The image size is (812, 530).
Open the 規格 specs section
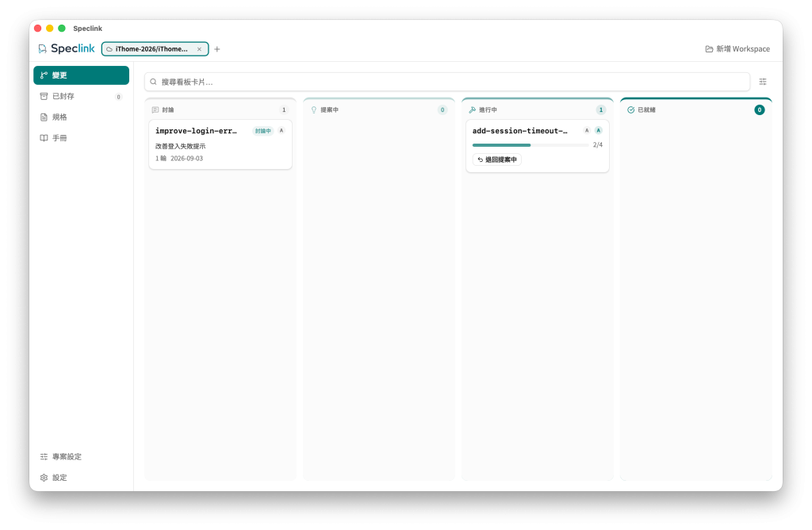click(82, 117)
